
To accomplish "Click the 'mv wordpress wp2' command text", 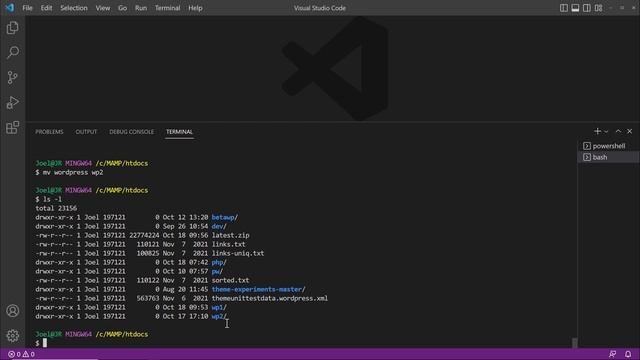I will [x=73, y=172].
